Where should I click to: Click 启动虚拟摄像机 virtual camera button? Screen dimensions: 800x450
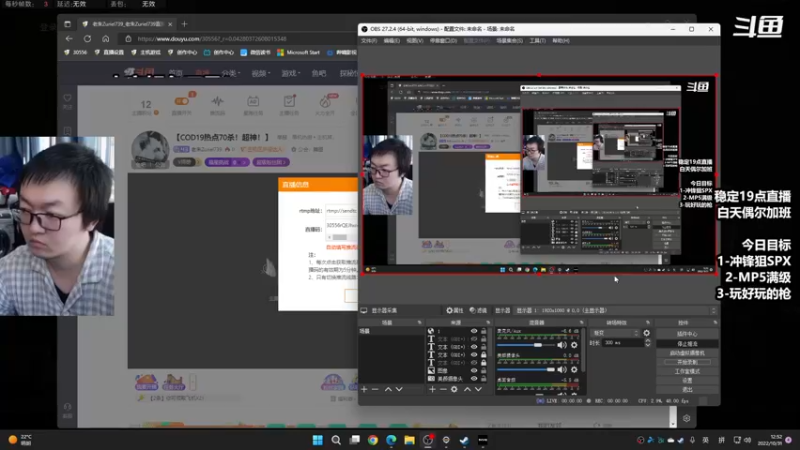(x=687, y=353)
